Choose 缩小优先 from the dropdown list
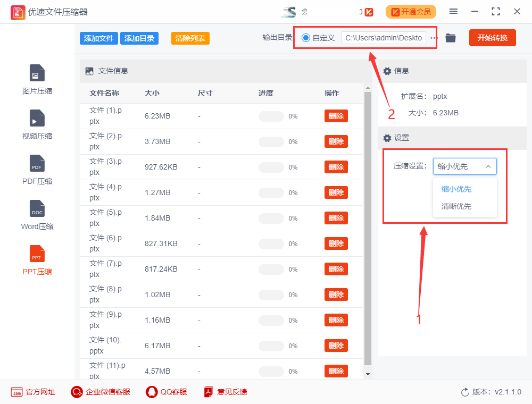The width and height of the screenshot is (532, 404). pos(456,189)
